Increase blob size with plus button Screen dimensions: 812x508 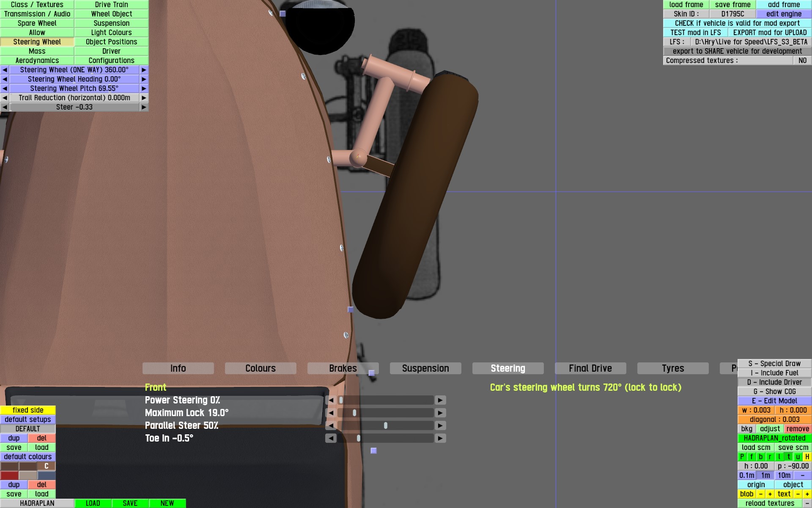770,494
